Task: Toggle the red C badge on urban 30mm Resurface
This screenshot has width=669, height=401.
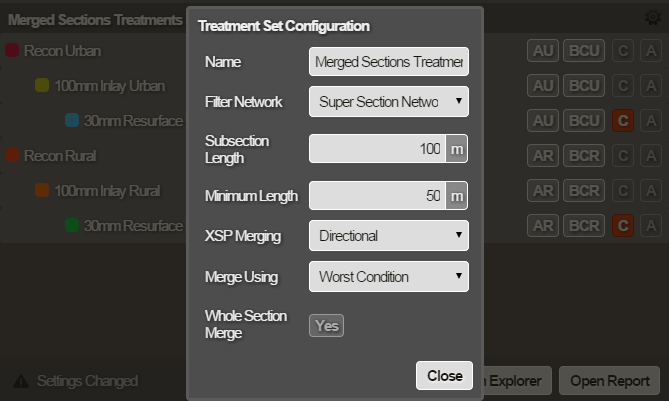Action: tap(622, 121)
